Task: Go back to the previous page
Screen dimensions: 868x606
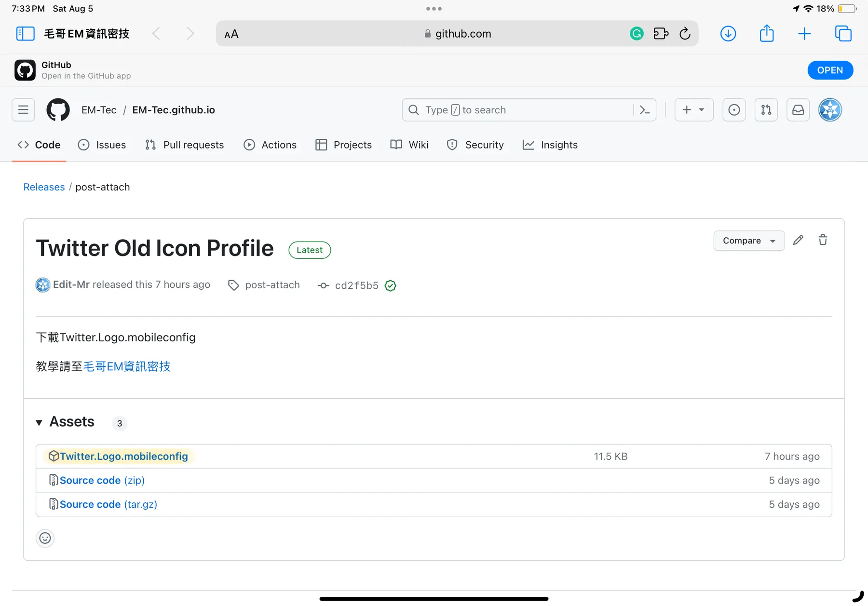Action: coord(156,34)
